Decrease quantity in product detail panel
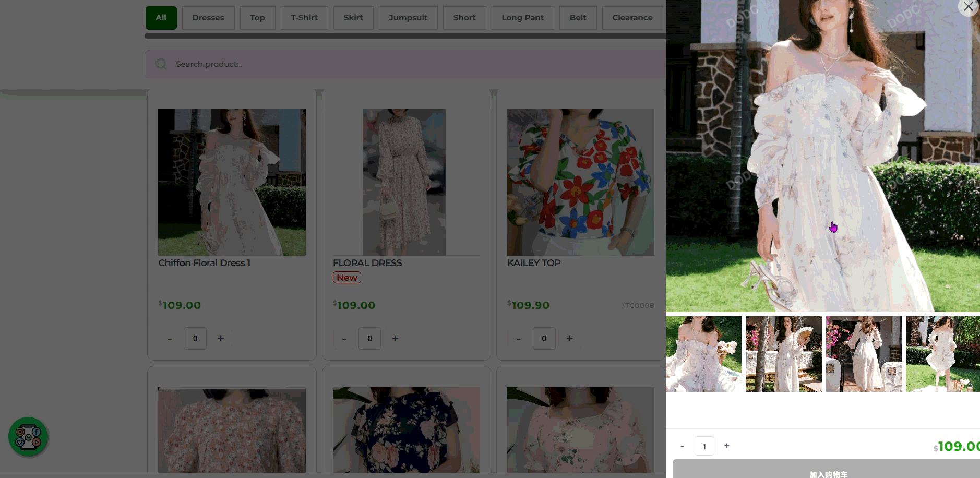This screenshot has width=980, height=478. (682, 446)
